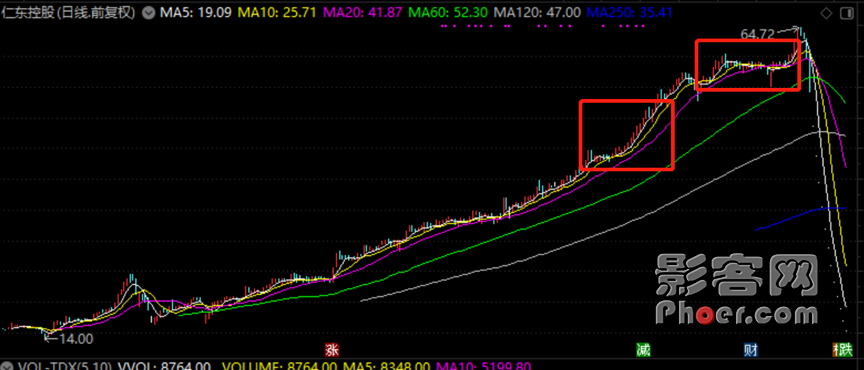Open the red 涨 event marker

point(332,350)
